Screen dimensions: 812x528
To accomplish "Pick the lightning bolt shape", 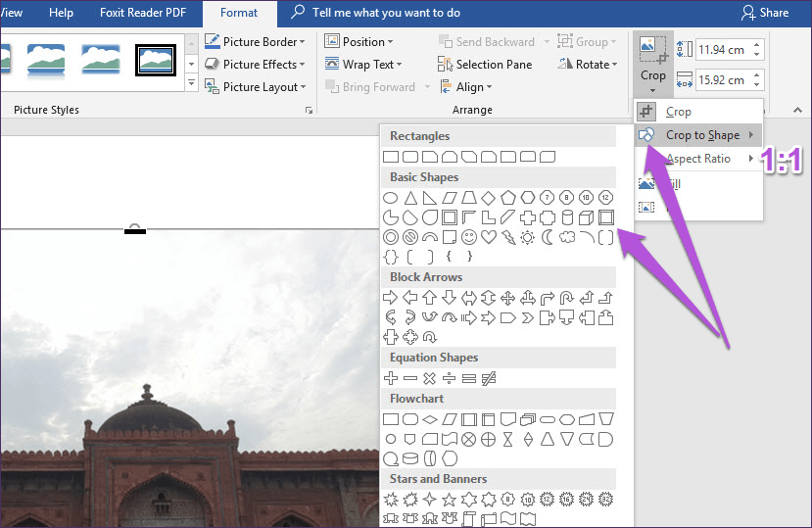I will click(507, 237).
